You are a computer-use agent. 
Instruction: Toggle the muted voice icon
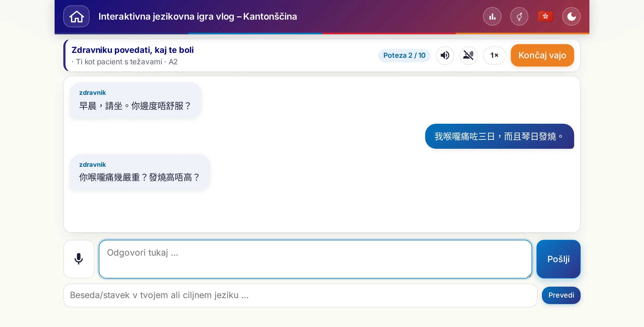point(469,55)
